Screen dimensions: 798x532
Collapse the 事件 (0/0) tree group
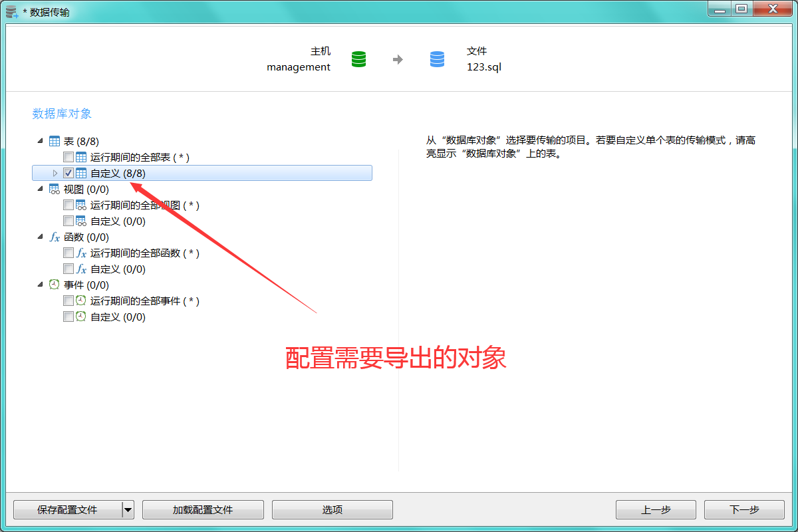(41, 285)
